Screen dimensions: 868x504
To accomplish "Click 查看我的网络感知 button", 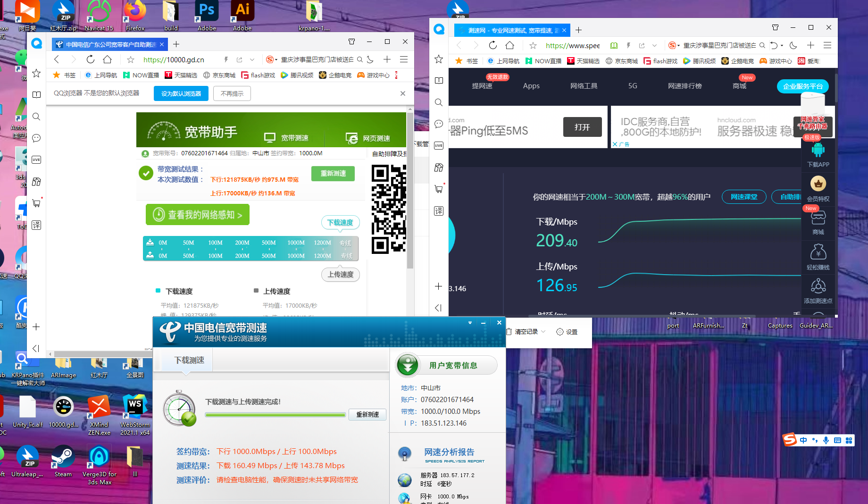I will (198, 215).
